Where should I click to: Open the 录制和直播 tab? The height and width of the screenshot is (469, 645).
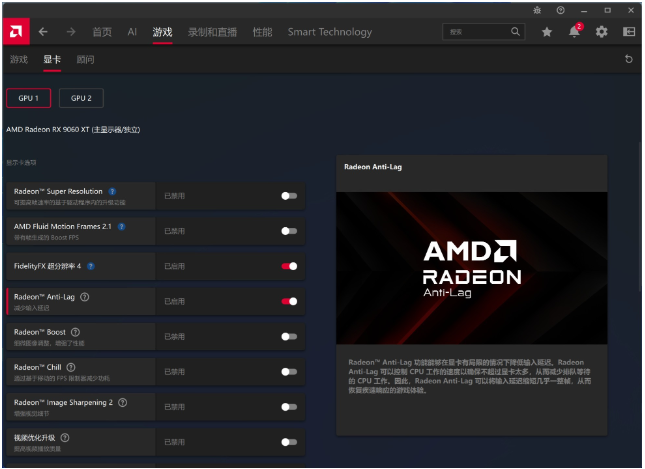coord(212,32)
